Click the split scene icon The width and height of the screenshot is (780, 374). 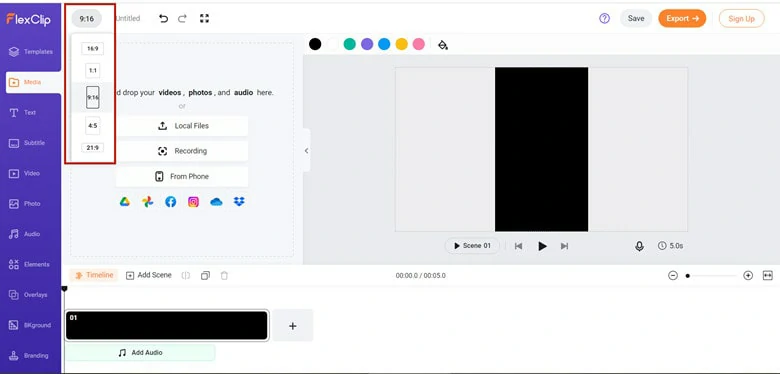pyautogui.click(x=186, y=276)
